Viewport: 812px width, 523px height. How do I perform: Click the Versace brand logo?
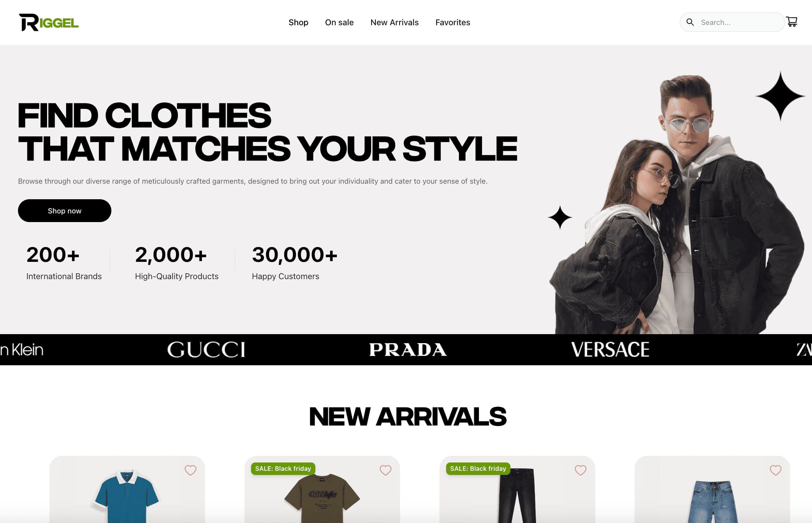point(610,349)
